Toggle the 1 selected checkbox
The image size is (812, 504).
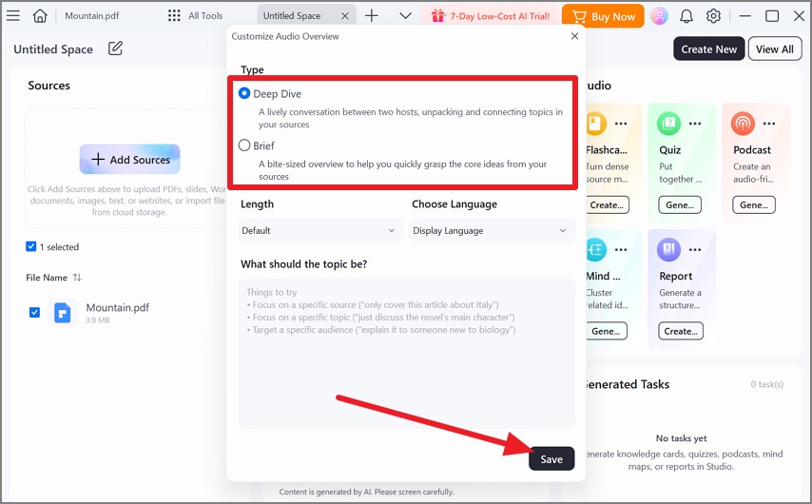tap(31, 246)
